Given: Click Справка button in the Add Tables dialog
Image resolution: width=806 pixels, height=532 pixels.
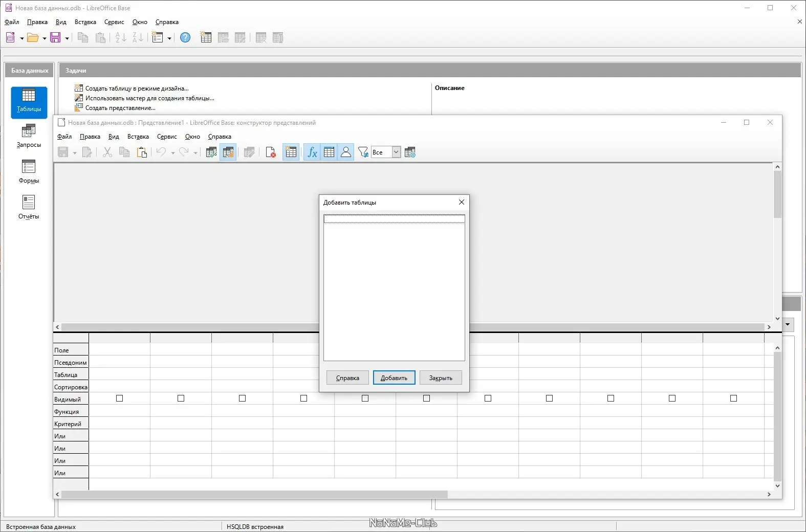Looking at the screenshot, I should [347, 378].
